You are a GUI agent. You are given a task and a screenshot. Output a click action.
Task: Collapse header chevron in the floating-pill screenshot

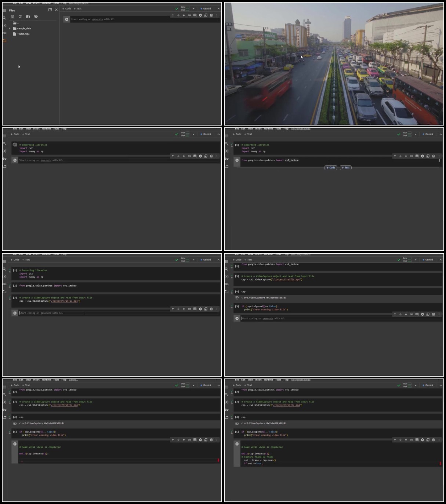point(440,134)
